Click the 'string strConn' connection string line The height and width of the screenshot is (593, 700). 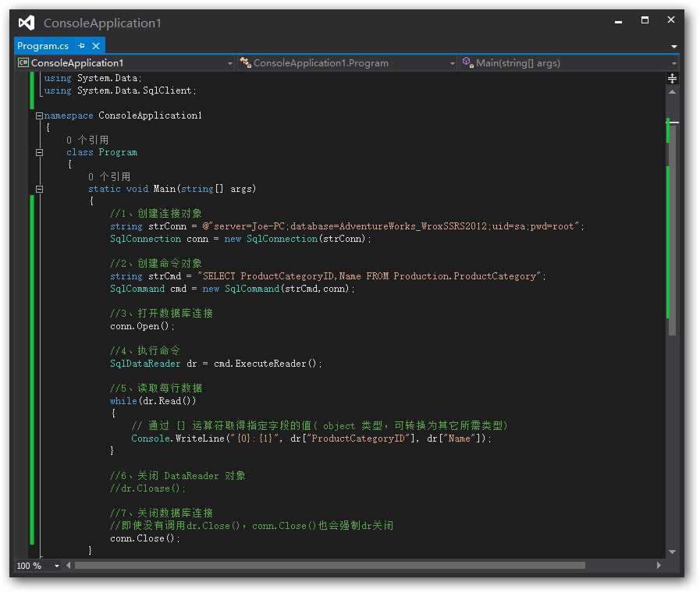tap(346, 227)
